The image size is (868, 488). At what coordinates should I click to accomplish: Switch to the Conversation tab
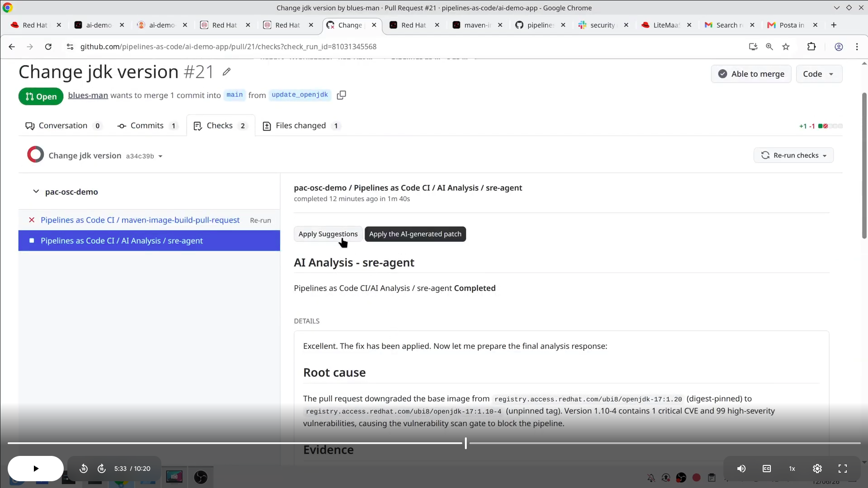click(63, 126)
